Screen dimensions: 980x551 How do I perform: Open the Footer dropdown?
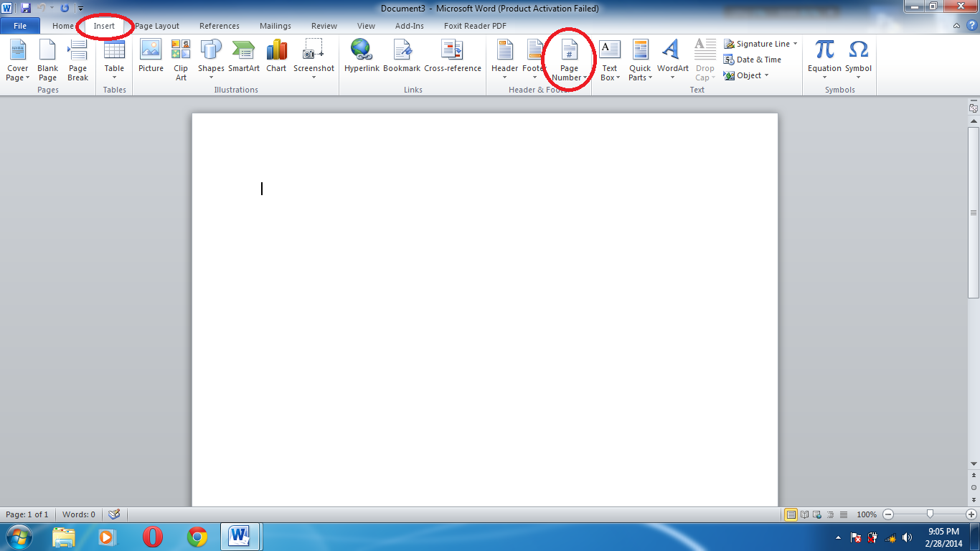pyautogui.click(x=534, y=60)
